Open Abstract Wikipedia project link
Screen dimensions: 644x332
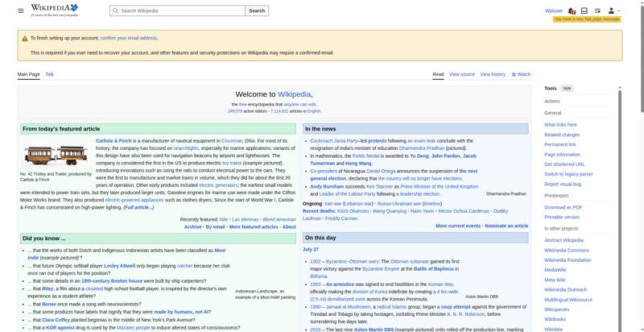point(563,240)
